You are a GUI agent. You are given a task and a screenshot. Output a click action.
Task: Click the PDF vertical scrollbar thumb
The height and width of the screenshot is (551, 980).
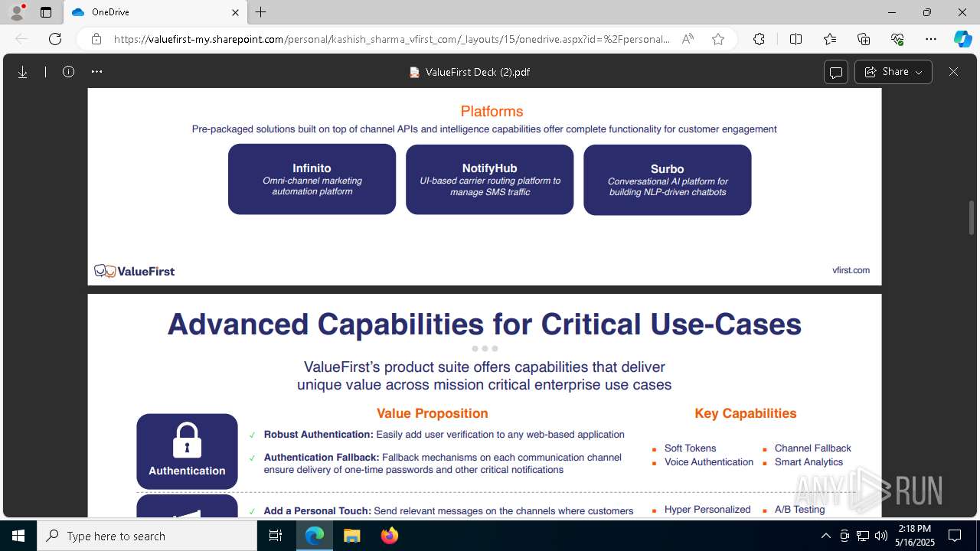click(x=972, y=217)
